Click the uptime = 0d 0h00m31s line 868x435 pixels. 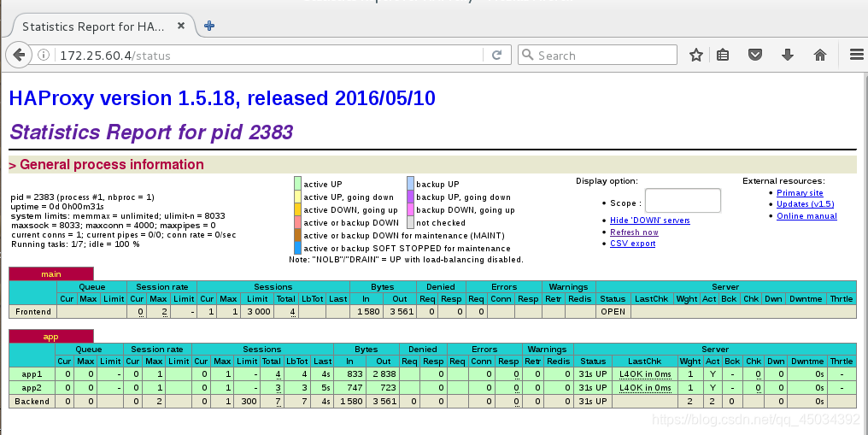(57, 207)
